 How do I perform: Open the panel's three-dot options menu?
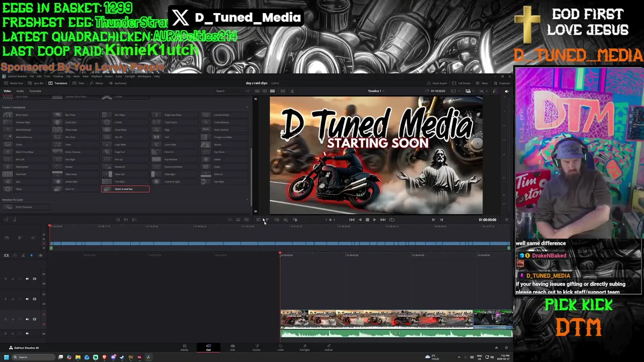pyautogui.click(x=247, y=91)
